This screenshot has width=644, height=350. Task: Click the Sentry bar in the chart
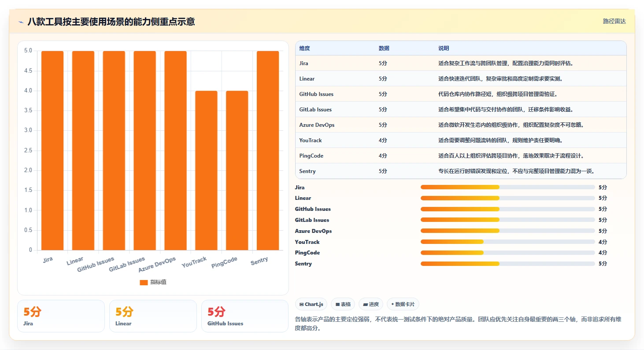coord(268,151)
